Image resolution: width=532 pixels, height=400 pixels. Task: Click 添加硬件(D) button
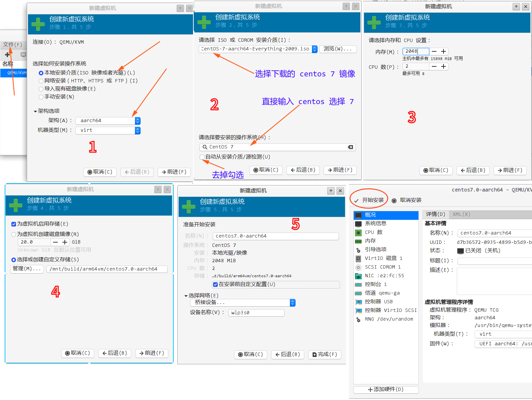386,389
